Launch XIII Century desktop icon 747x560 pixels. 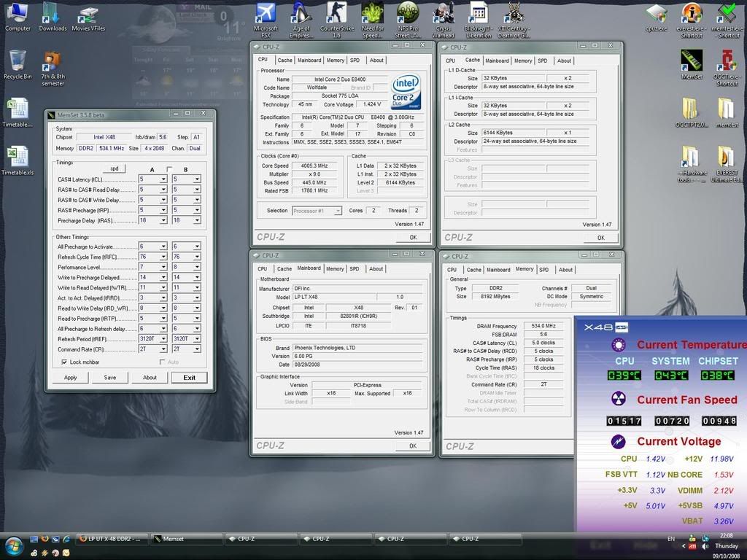tap(514, 20)
